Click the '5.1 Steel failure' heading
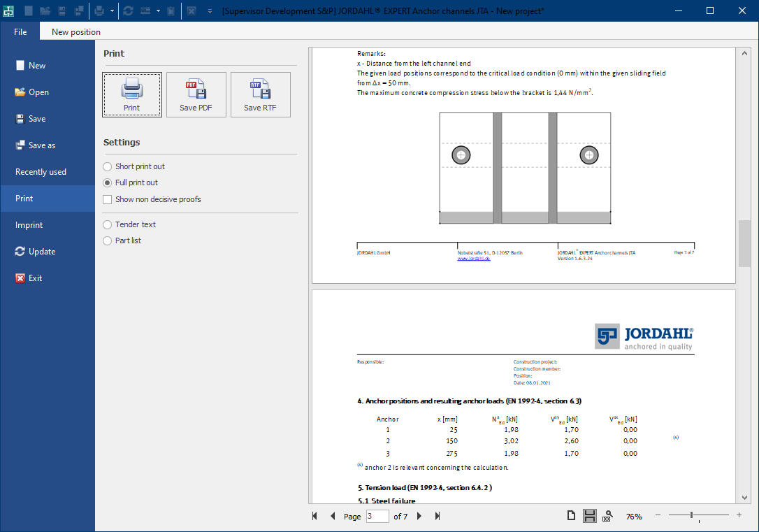Screen dimensions: 759x532 [386, 501]
